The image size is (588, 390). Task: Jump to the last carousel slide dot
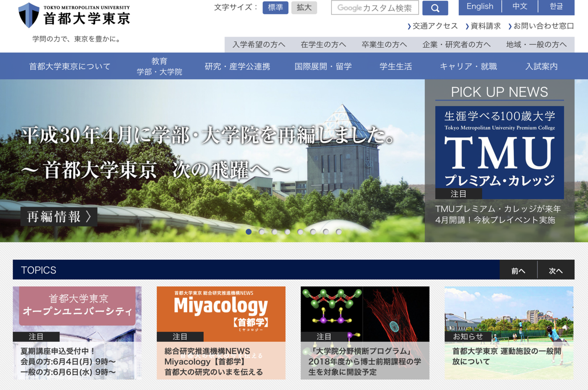[x=339, y=232]
